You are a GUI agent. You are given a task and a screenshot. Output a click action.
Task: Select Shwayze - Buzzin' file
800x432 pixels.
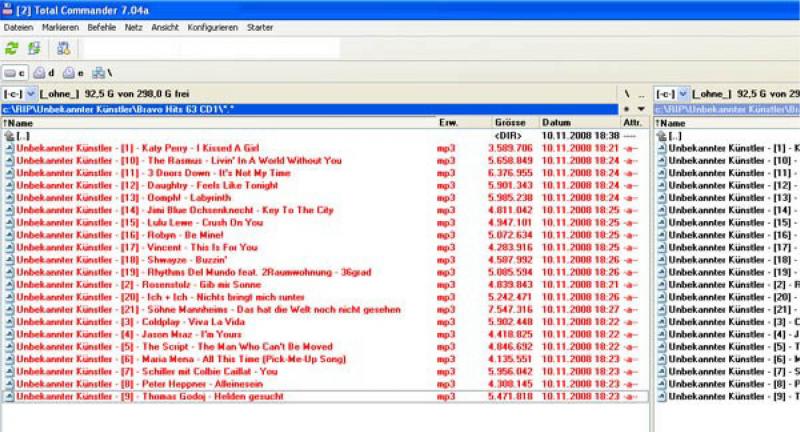pyautogui.click(x=326, y=260)
